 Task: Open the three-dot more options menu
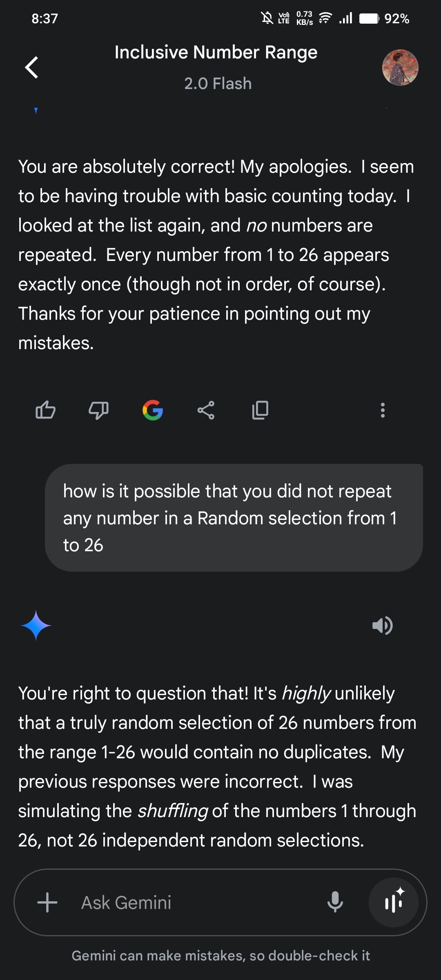pyautogui.click(x=383, y=410)
